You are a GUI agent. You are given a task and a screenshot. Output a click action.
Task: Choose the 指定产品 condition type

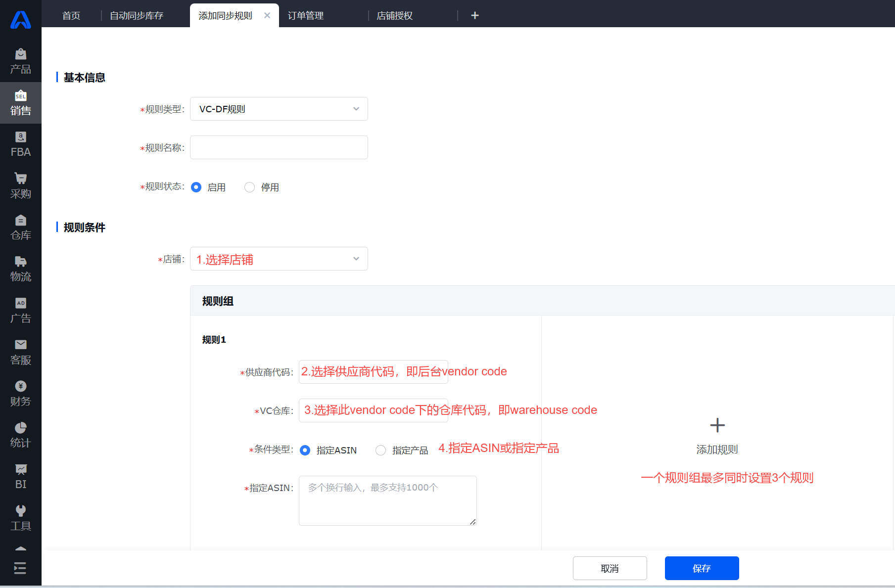380,450
